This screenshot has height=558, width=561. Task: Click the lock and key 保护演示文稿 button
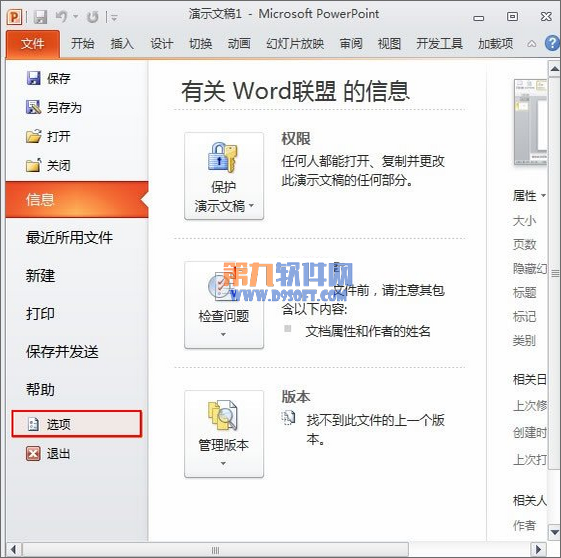point(224,176)
